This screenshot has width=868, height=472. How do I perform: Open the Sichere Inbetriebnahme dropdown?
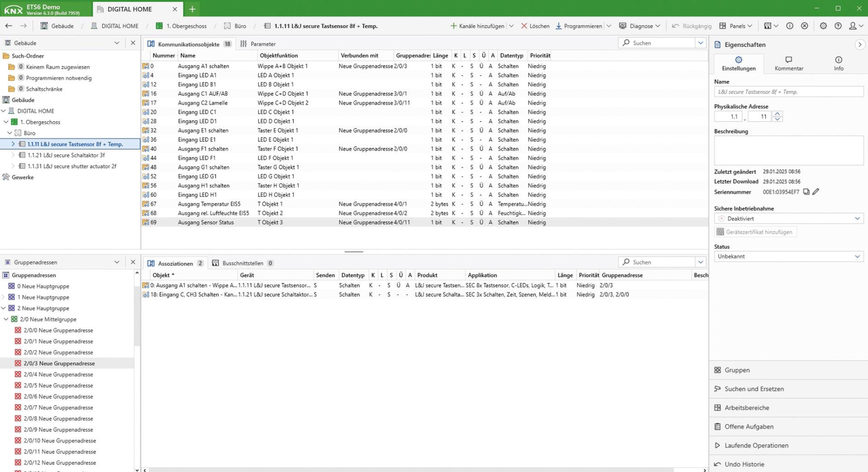click(x=788, y=219)
